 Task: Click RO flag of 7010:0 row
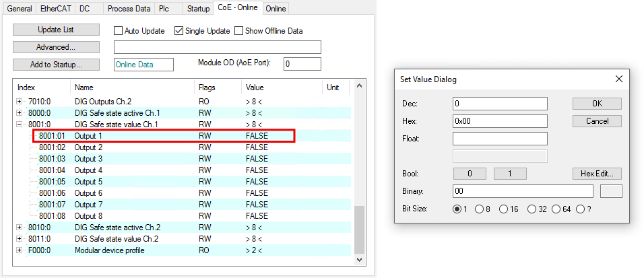pyautogui.click(x=204, y=102)
